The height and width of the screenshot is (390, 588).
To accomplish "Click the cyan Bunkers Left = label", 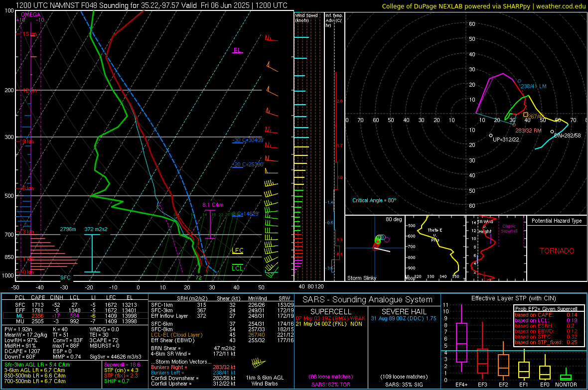I will (167, 373).
